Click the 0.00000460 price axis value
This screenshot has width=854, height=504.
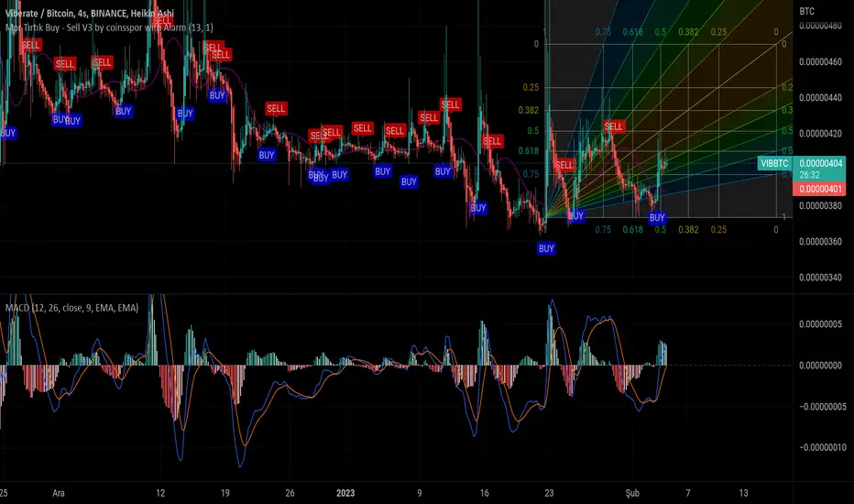coord(820,62)
